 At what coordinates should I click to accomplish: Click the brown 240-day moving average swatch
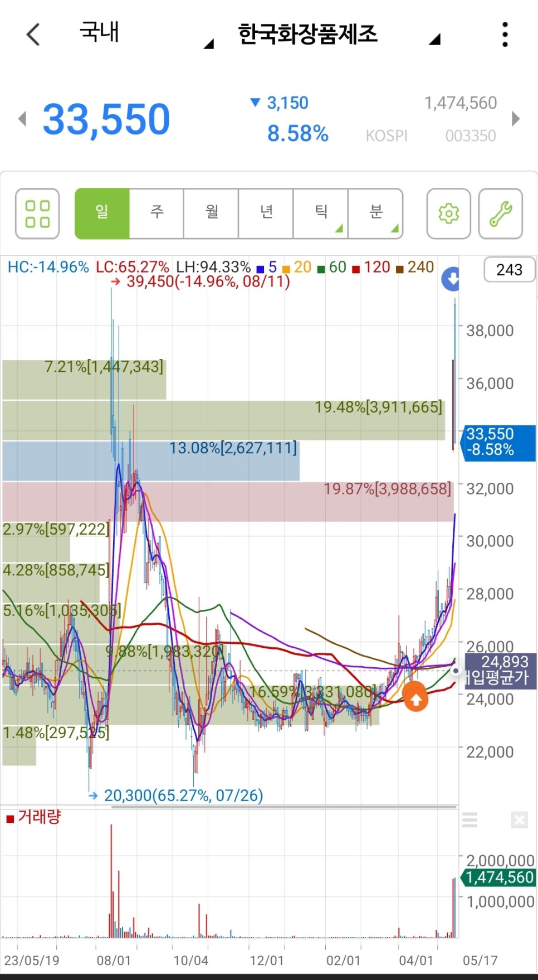(x=399, y=269)
